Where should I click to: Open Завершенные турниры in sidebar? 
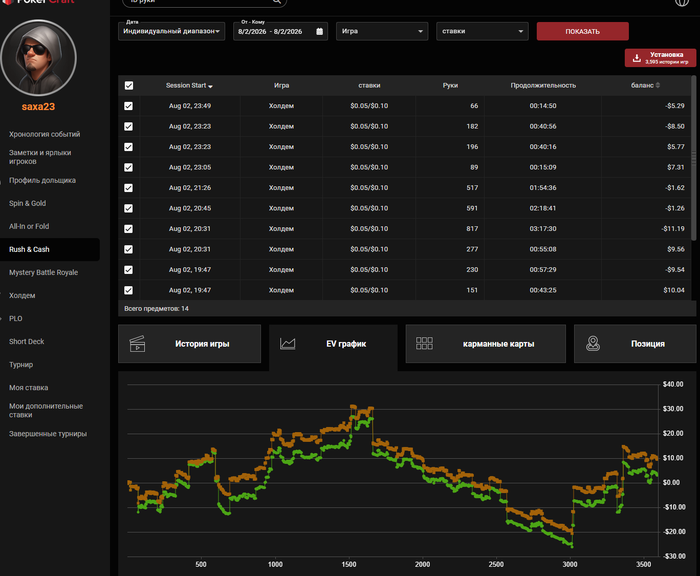click(48, 434)
